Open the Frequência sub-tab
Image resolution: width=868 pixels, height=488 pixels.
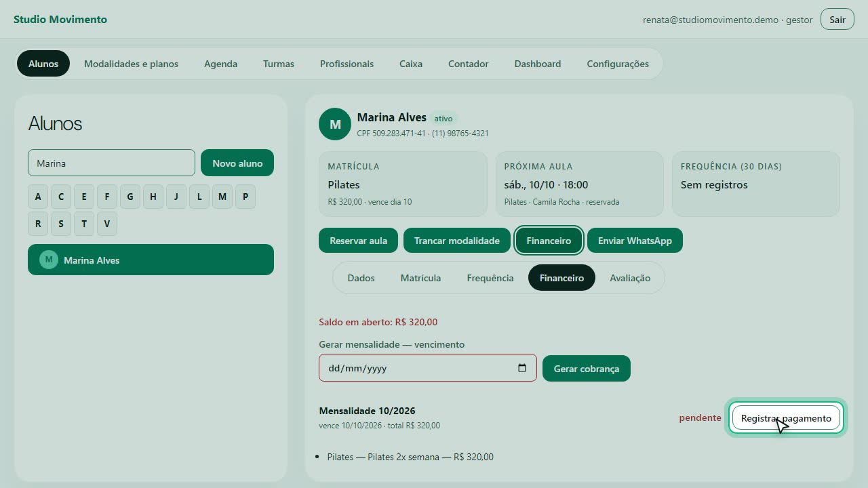(490, 278)
